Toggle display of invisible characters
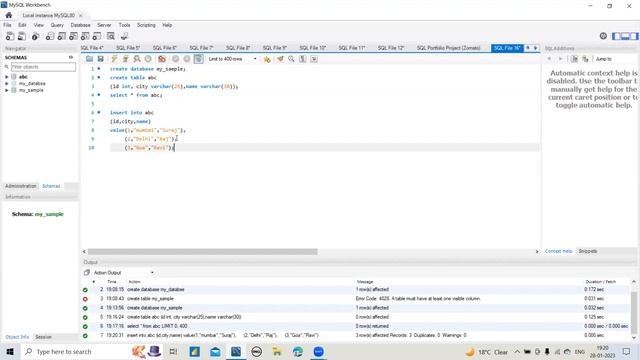 coord(302,59)
